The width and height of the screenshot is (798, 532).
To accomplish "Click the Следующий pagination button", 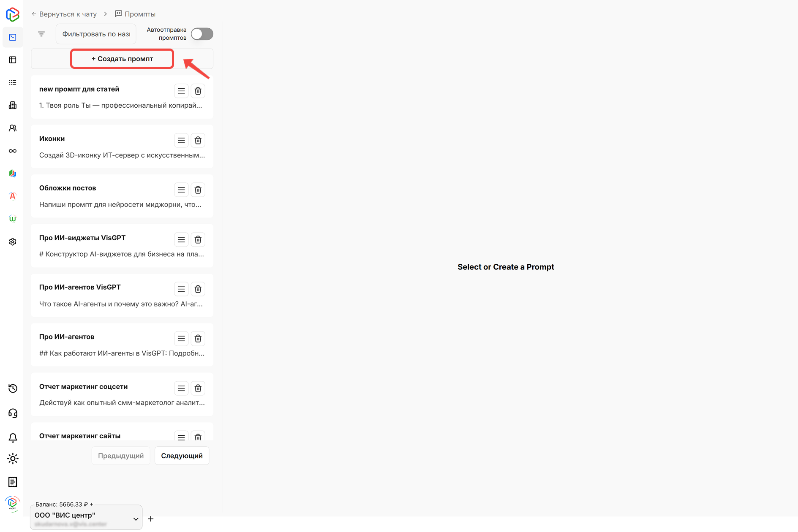I will click(x=182, y=456).
